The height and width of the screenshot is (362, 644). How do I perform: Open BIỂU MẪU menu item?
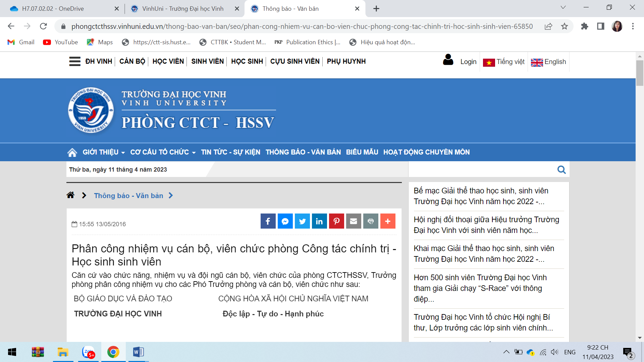pyautogui.click(x=362, y=152)
